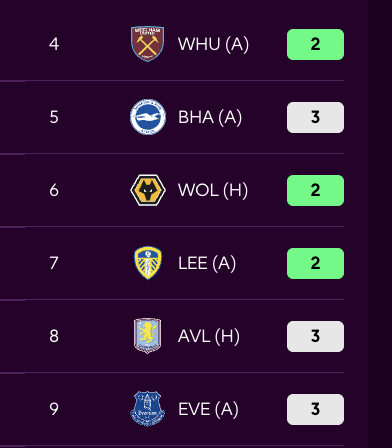Open the BHA (A) fixture
Viewport: 392px width, 448px height.
click(x=210, y=117)
